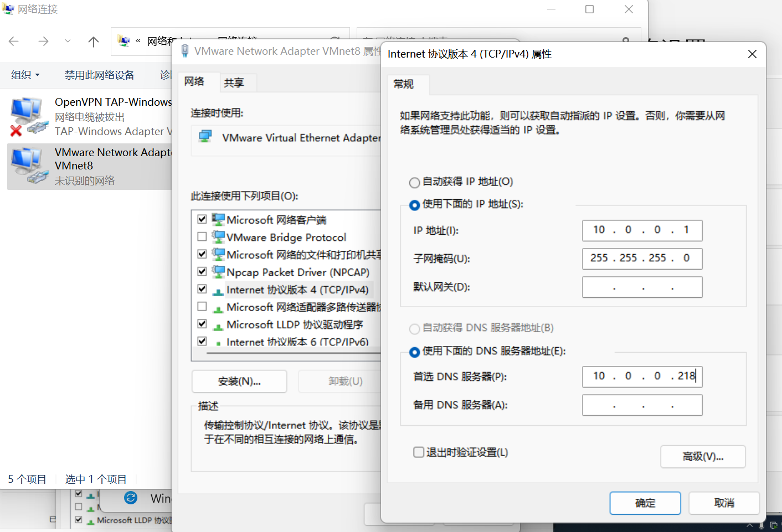Viewport: 782px width, 532px height.
Task: Enable VMware Bridge Protocol checkbox
Action: tap(202, 237)
